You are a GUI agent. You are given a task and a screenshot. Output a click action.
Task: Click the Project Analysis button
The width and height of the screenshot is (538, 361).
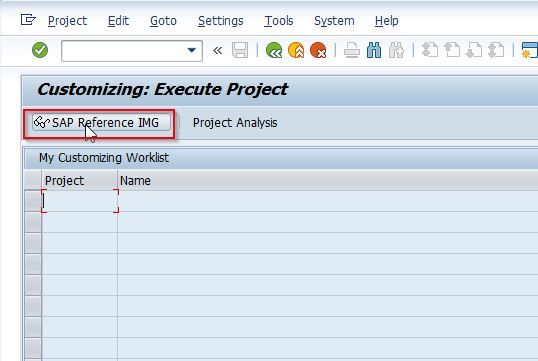[x=235, y=123]
